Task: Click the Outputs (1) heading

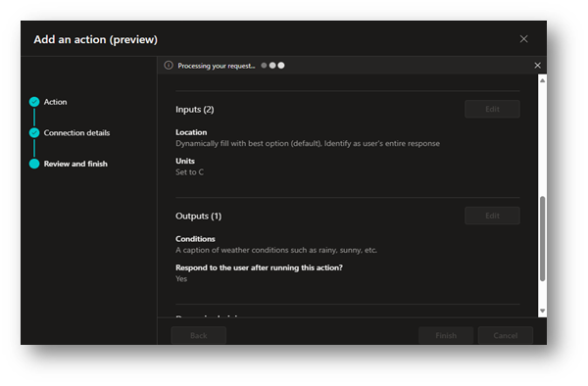Action: click(198, 217)
